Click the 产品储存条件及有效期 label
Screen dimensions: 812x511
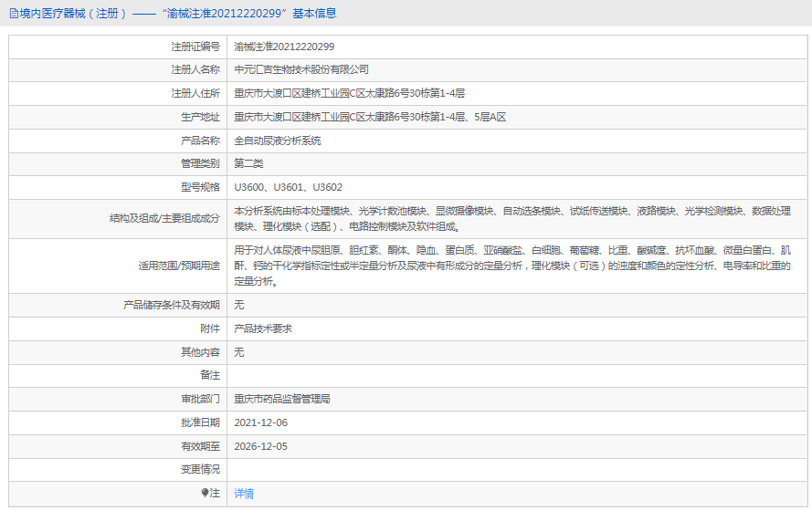tap(172, 305)
